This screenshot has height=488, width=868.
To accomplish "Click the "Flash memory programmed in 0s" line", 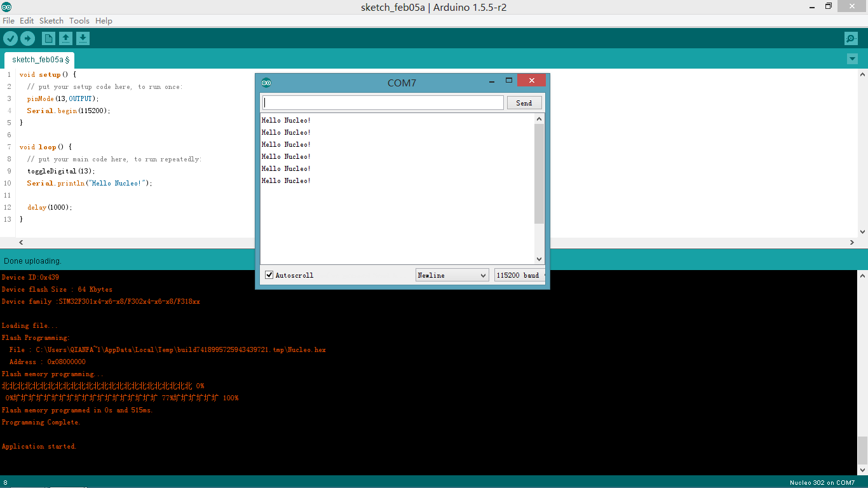I will pyautogui.click(x=78, y=410).
